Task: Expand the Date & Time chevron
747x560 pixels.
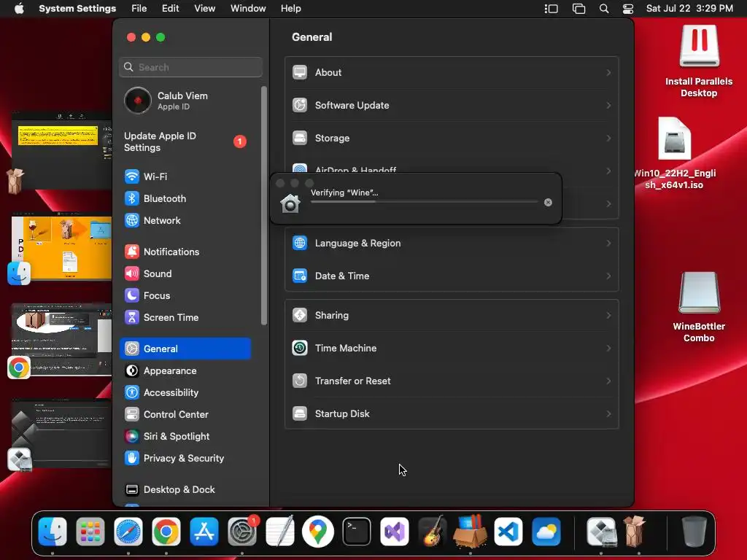Action: pos(608,276)
